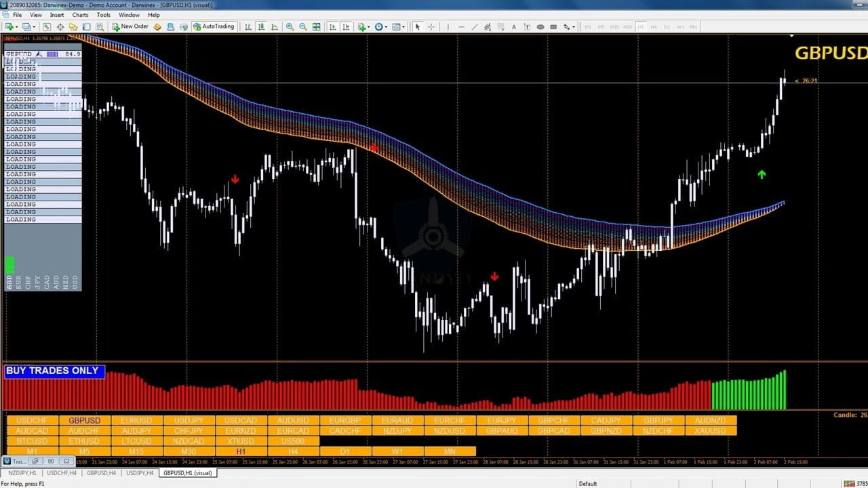Select the text label tool

pos(527,26)
